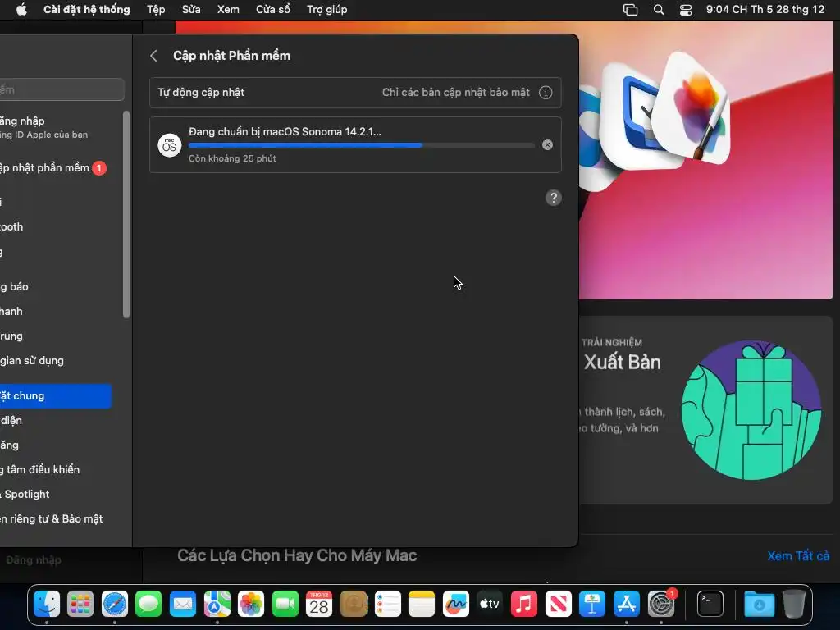
Task: Open News from the Dock
Action: 558,604
